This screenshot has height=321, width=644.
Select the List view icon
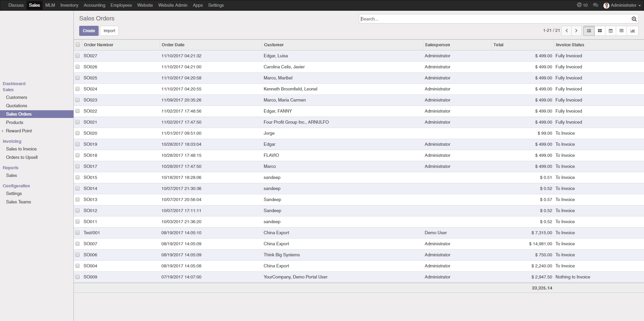[x=589, y=30]
